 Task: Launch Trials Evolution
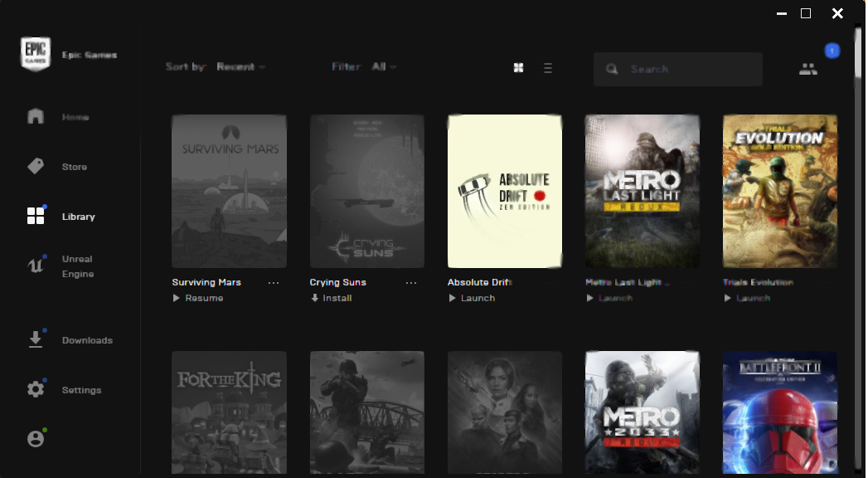[747, 298]
